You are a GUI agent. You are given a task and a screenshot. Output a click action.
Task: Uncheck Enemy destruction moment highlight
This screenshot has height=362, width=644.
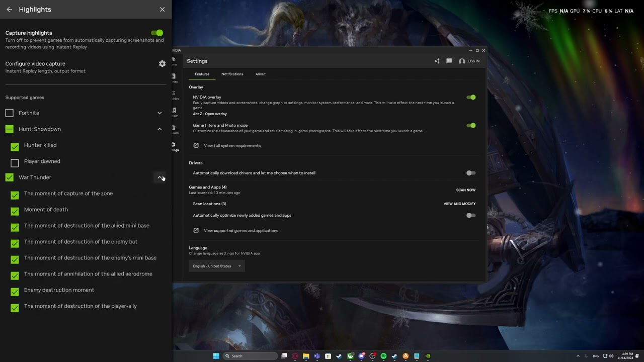click(15, 292)
